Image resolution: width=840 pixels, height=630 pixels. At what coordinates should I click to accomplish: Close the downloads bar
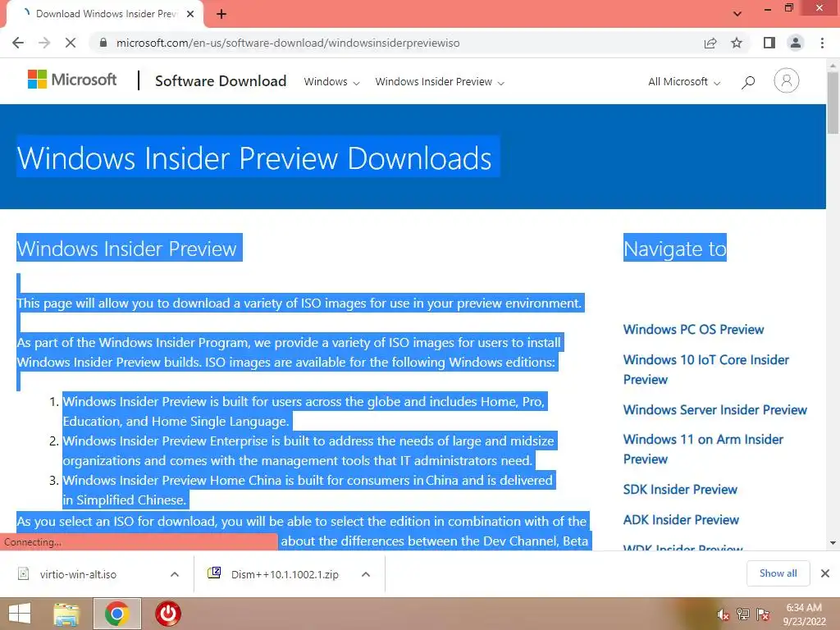pos(825,573)
